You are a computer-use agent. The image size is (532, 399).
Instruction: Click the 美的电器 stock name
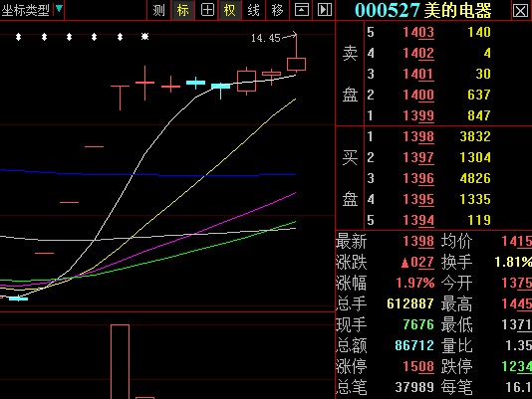coord(457,11)
